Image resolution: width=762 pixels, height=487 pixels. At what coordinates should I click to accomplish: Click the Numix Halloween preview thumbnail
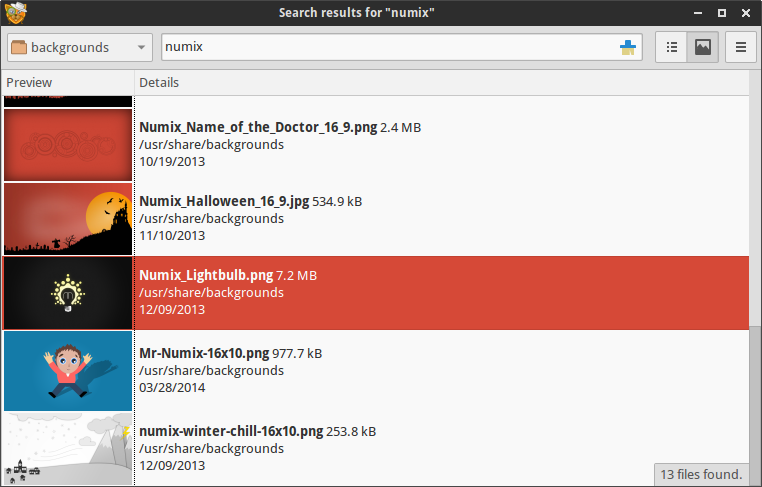[x=68, y=219]
